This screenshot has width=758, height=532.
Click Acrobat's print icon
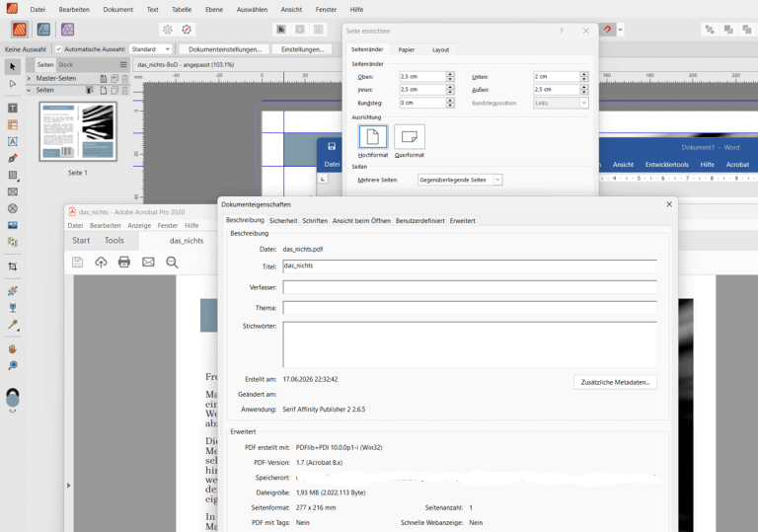coord(124,263)
